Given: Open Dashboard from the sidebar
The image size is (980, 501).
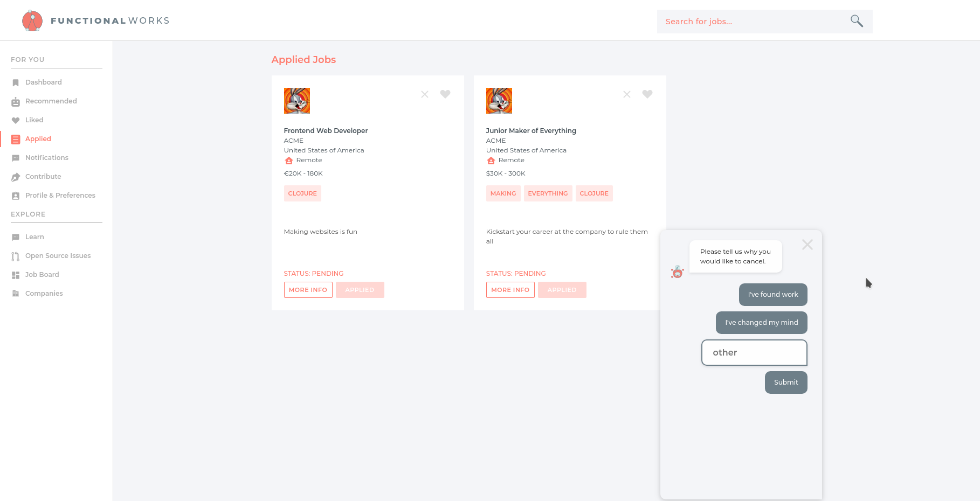Looking at the screenshot, I should click(44, 82).
